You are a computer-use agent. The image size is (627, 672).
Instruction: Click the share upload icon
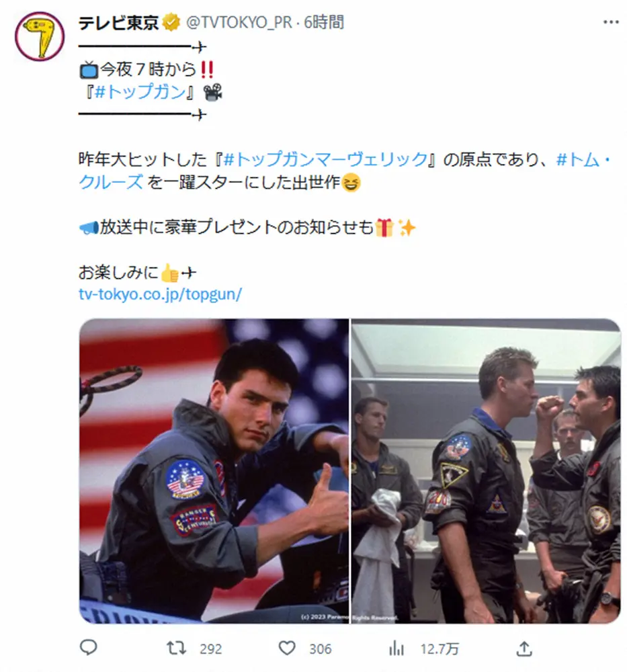(x=524, y=648)
